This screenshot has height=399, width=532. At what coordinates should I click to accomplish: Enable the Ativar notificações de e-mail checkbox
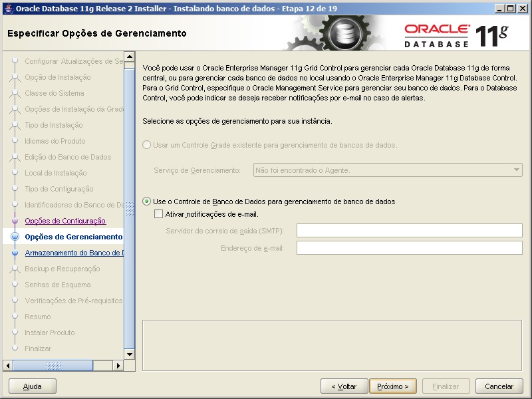click(x=158, y=214)
